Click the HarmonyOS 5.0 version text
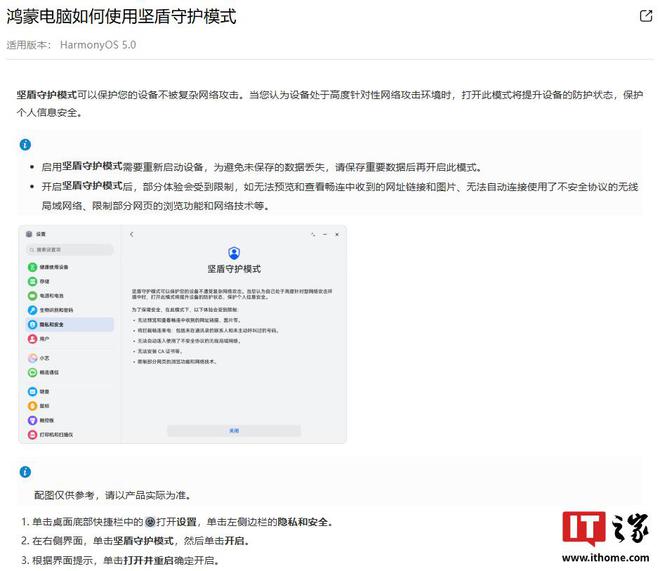660x571 pixels. pyautogui.click(x=98, y=45)
